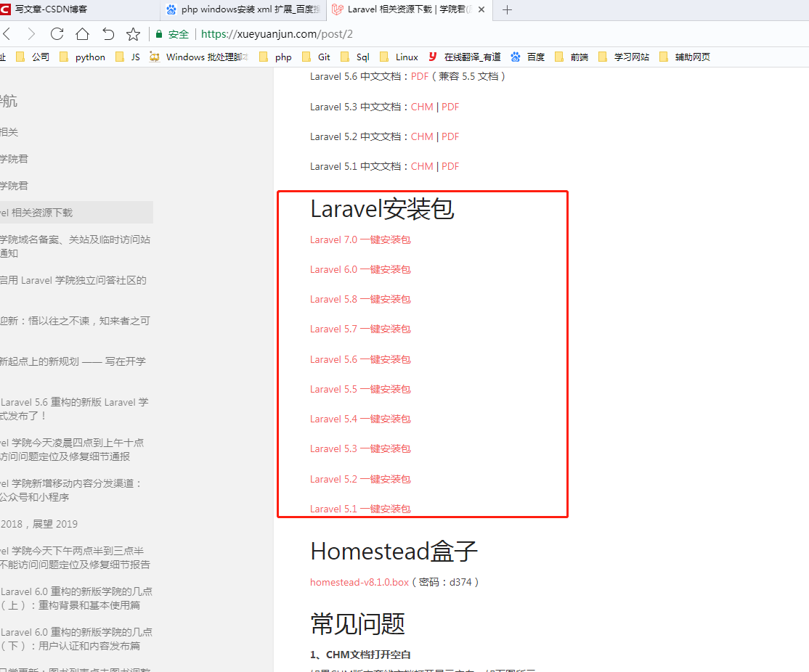Open sidebar post 重构背景和基本使用篇
The image size is (809, 672).
pos(76,598)
